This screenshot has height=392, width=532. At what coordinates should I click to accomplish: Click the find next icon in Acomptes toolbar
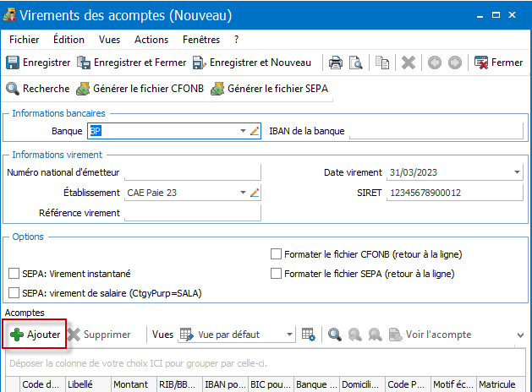point(376,335)
